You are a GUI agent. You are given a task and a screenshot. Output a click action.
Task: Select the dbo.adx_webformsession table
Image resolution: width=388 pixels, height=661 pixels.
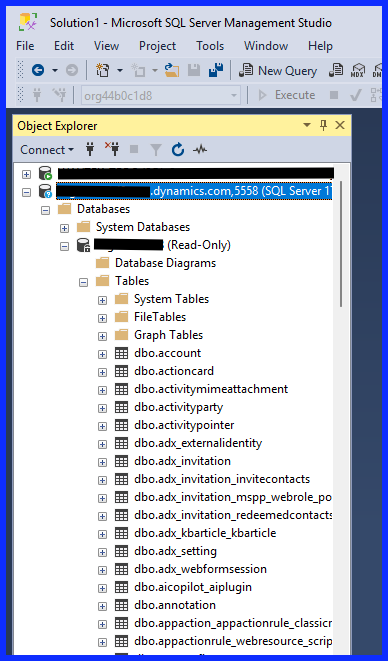point(200,569)
